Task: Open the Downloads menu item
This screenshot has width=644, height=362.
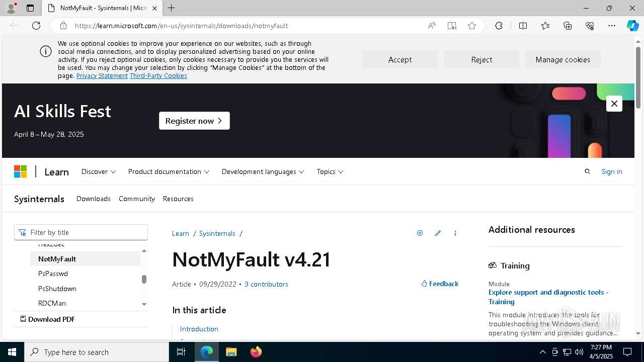Action: coord(94,199)
